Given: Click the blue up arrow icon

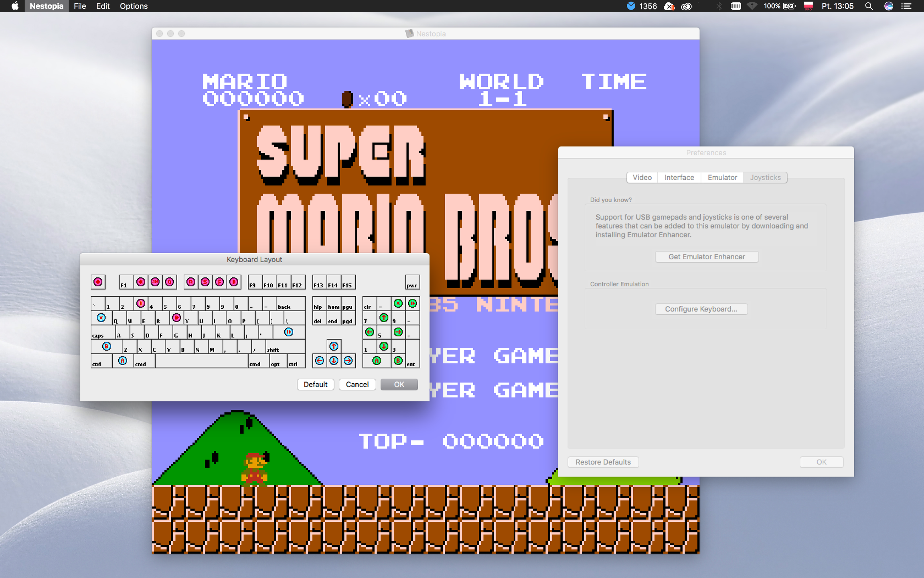Looking at the screenshot, I should 334,346.
